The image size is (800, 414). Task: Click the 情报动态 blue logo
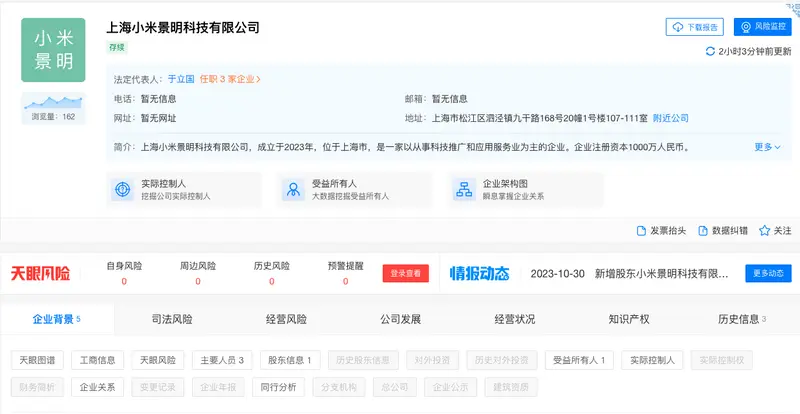[x=480, y=274]
